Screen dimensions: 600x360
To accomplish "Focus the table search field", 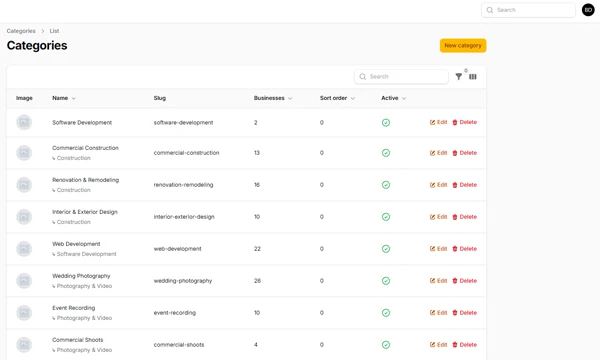I will (401, 77).
